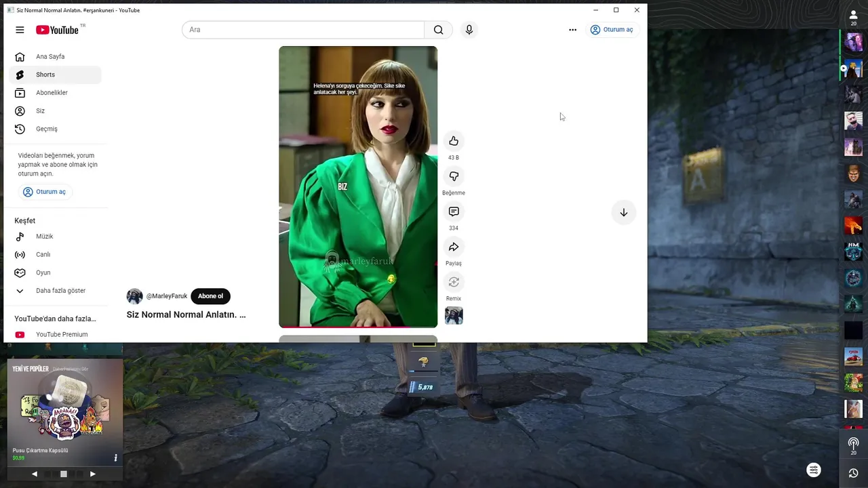Screen dimensions: 868x488
Task: Click the magnifier search button
Action: [x=439, y=30]
